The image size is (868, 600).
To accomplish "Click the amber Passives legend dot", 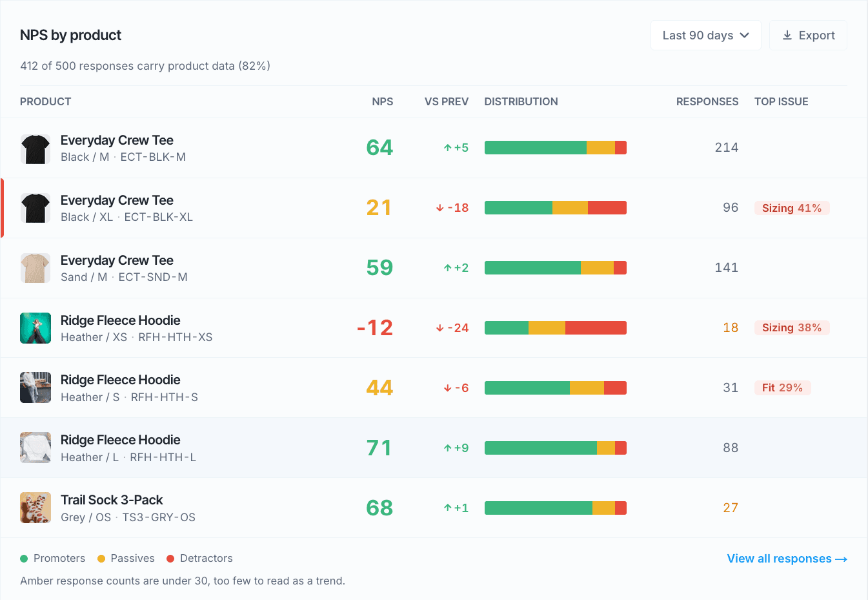I will [101, 559].
